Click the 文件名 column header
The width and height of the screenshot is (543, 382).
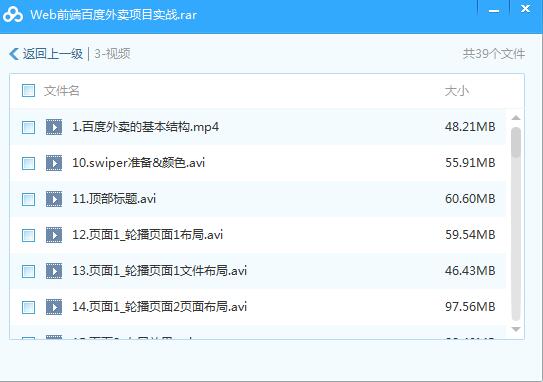click(62, 91)
